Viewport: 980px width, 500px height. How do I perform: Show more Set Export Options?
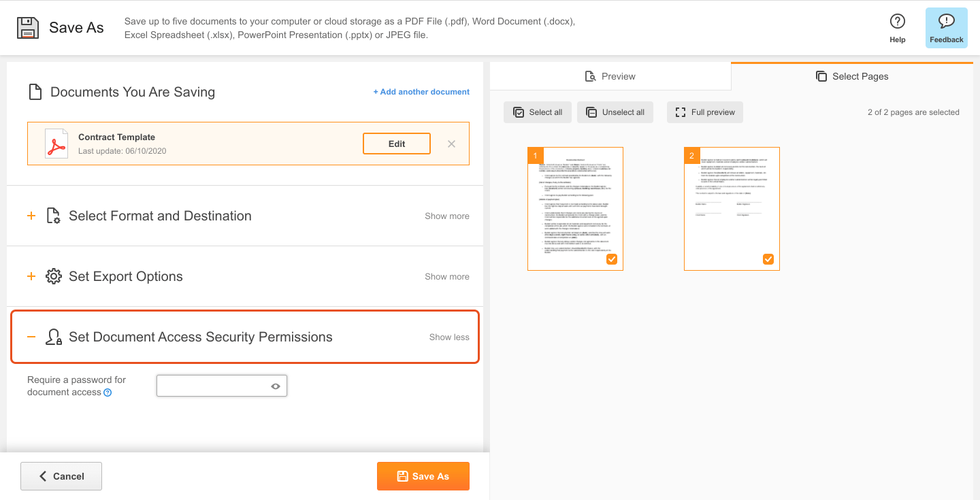447,276
